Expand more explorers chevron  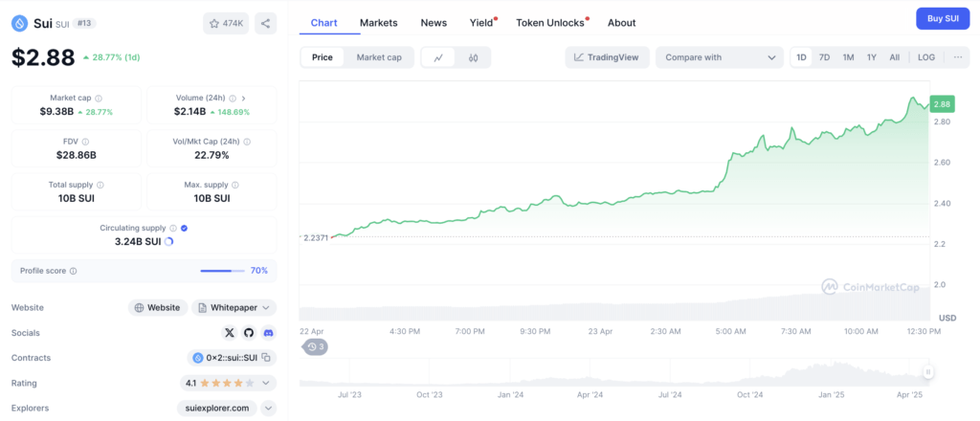tap(268, 409)
